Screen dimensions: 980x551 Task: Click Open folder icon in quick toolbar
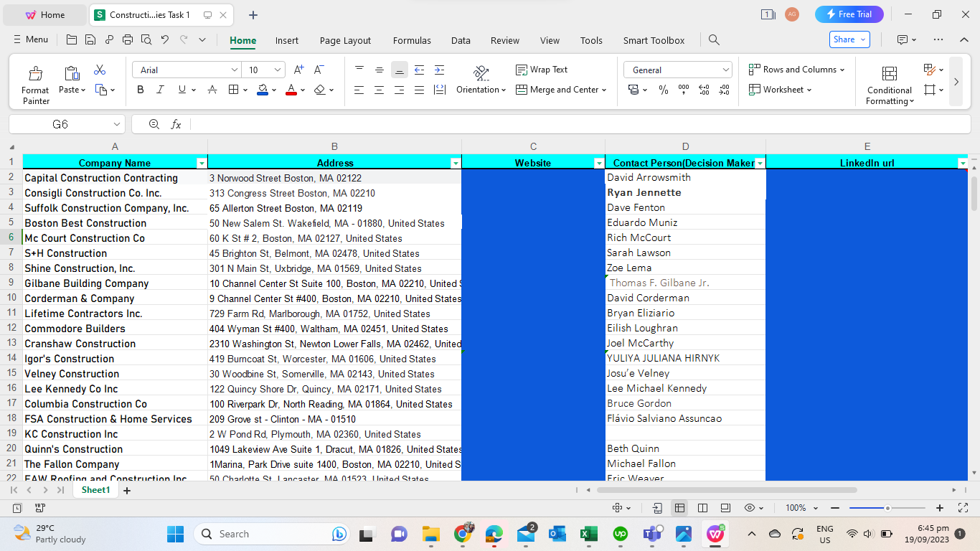72,39
